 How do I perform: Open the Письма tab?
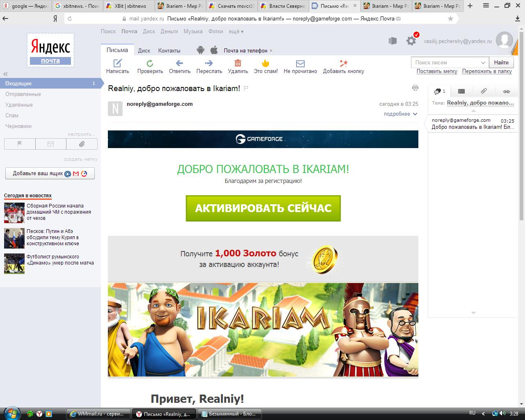point(117,50)
